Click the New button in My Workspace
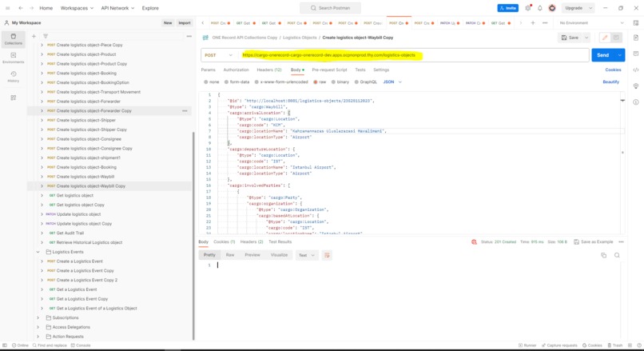644x351 pixels. [168, 23]
